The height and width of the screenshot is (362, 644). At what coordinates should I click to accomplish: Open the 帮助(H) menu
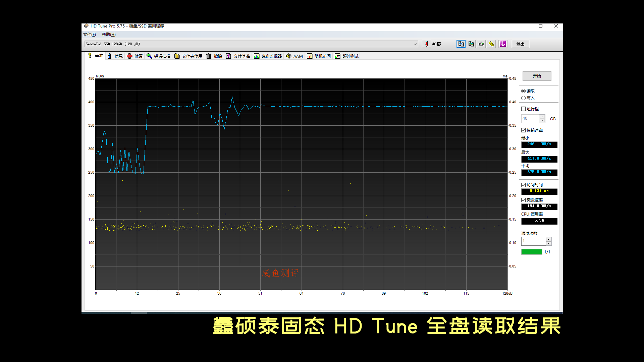point(109,35)
